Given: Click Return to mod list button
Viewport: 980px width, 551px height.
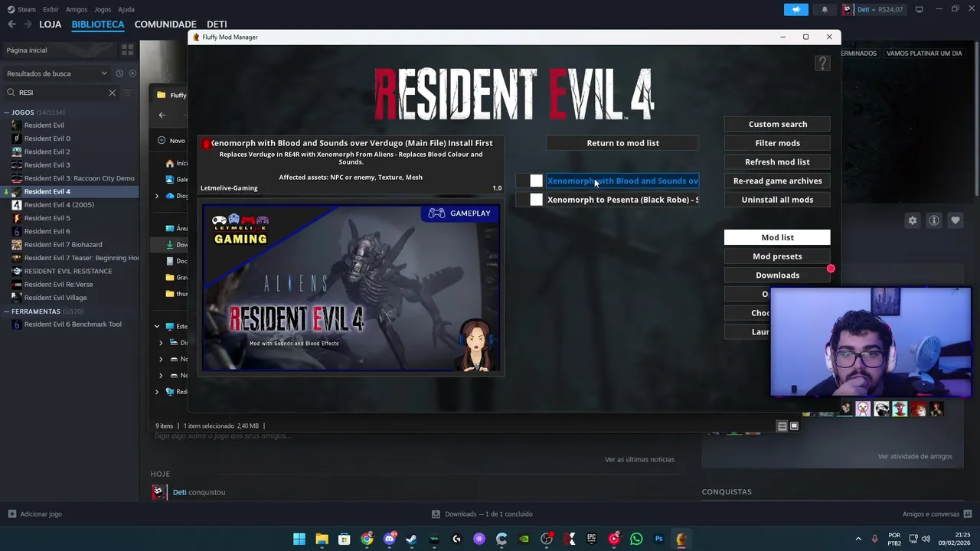Looking at the screenshot, I should pos(622,143).
